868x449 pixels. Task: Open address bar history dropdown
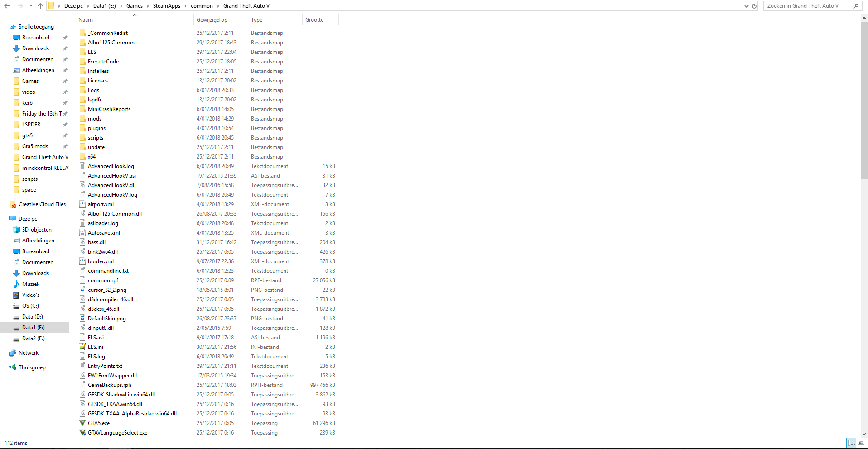(x=747, y=6)
